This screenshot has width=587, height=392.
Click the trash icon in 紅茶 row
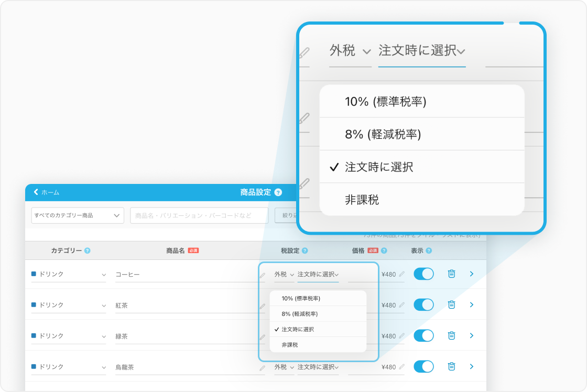pos(451,304)
